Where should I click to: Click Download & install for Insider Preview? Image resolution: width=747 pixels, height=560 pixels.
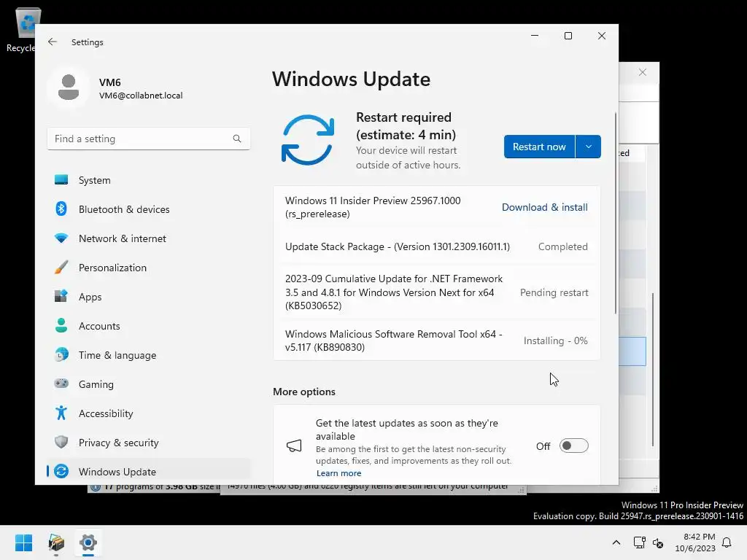[x=544, y=207]
